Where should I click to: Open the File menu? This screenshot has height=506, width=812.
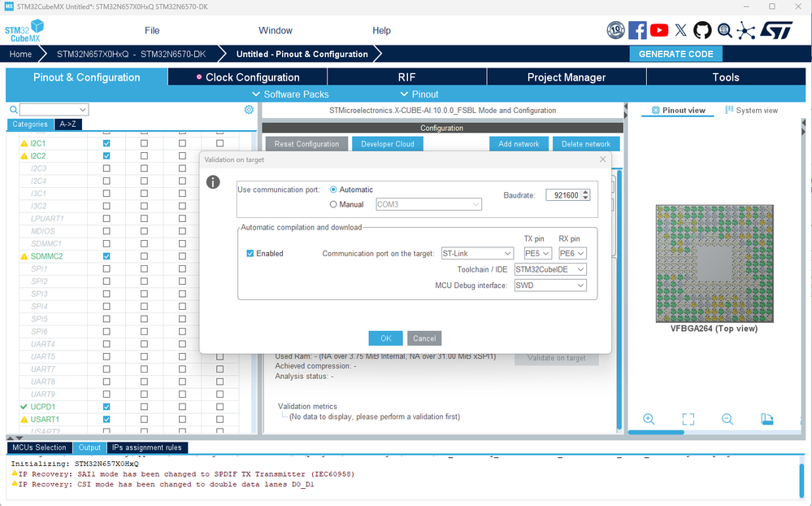152,31
